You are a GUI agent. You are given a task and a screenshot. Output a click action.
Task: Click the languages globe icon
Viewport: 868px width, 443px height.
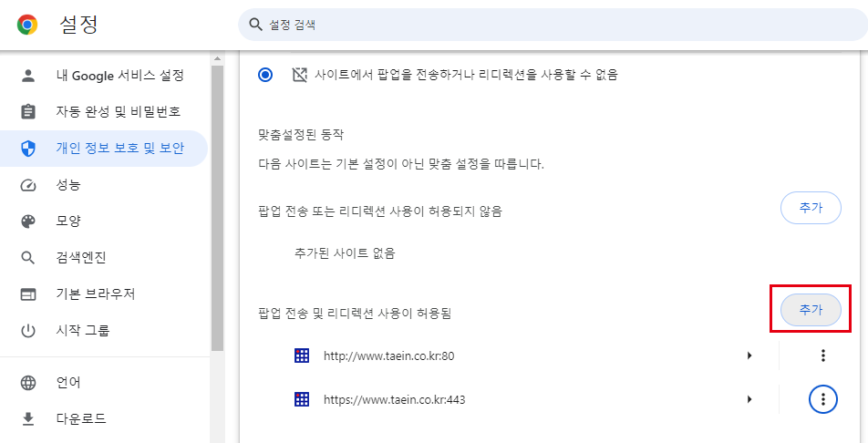coord(28,383)
